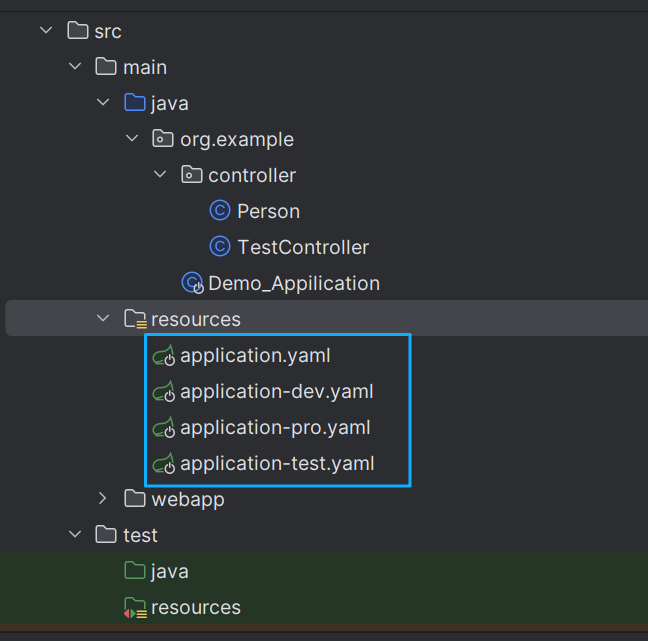Collapse the controller package chevron
Screen dimensions: 648x641
[x=160, y=174]
